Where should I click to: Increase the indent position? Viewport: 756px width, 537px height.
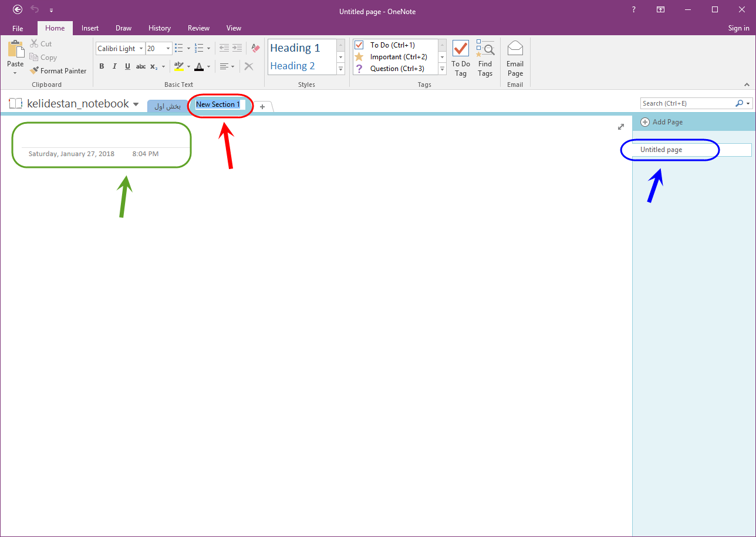[237, 49]
